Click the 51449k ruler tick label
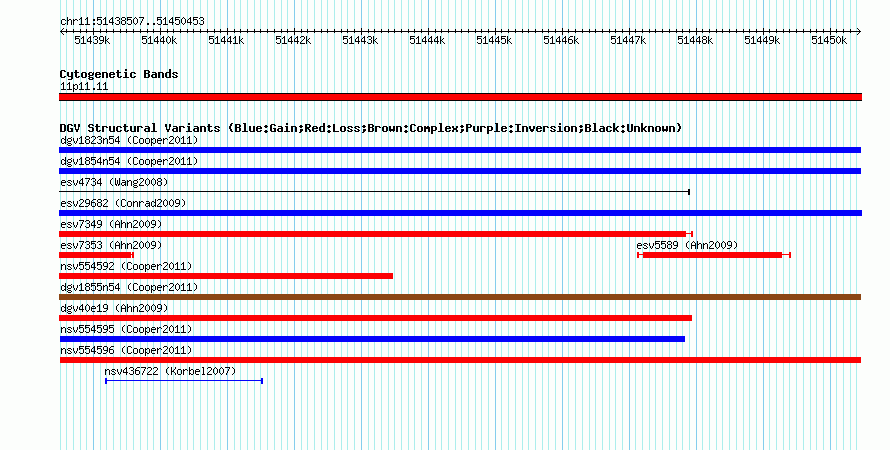This screenshot has height=450, width=890. pyautogui.click(x=762, y=40)
